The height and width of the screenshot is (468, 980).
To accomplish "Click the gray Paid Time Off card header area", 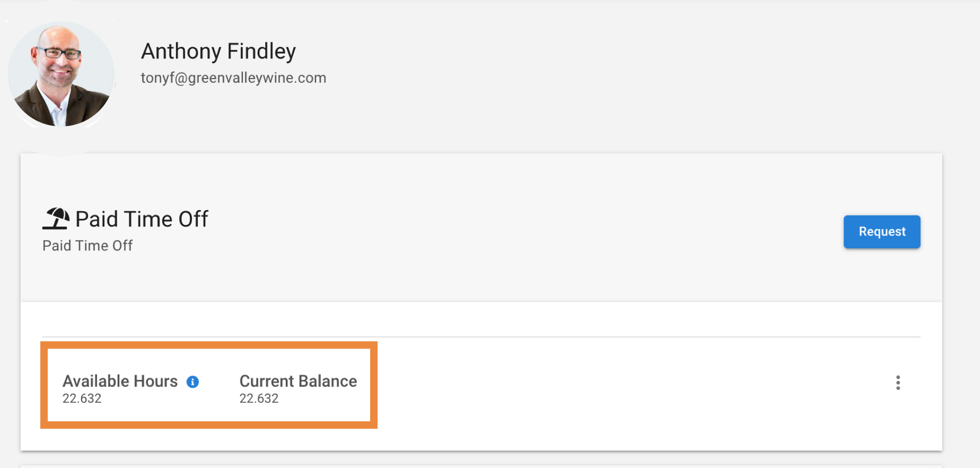I will pos(482,228).
